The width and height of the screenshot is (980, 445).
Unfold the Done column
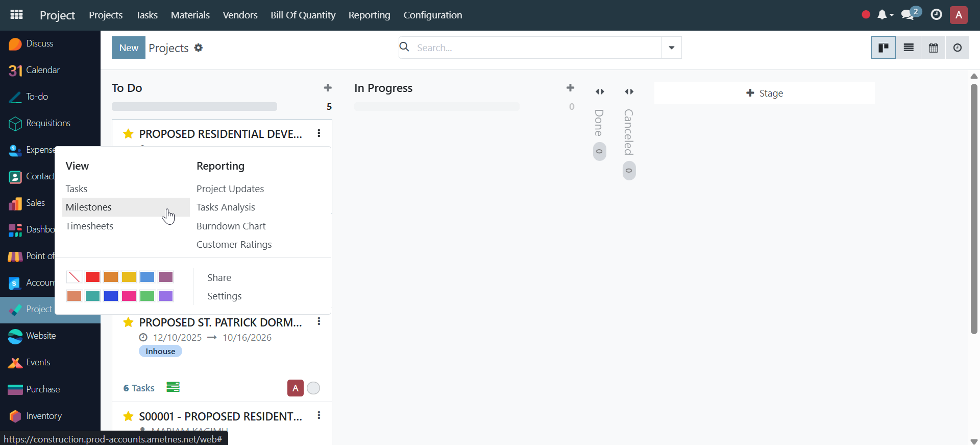pyautogui.click(x=600, y=92)
